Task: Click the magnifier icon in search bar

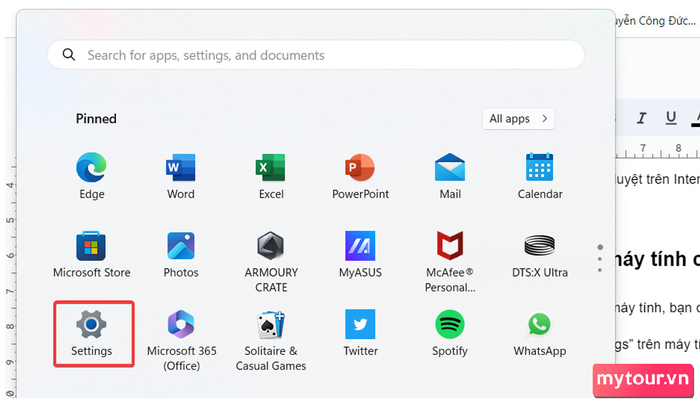Action: (69, 55)
